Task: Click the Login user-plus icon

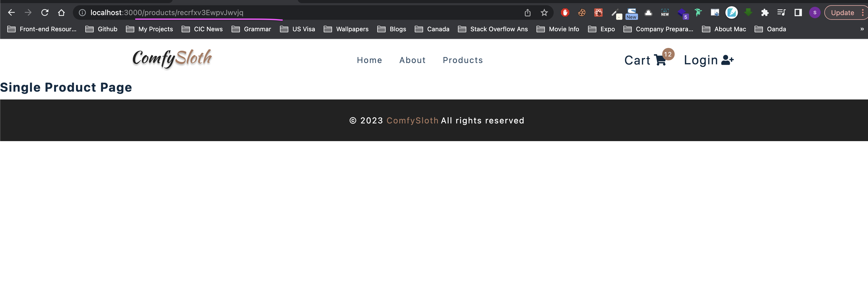Action: [727, 60]
